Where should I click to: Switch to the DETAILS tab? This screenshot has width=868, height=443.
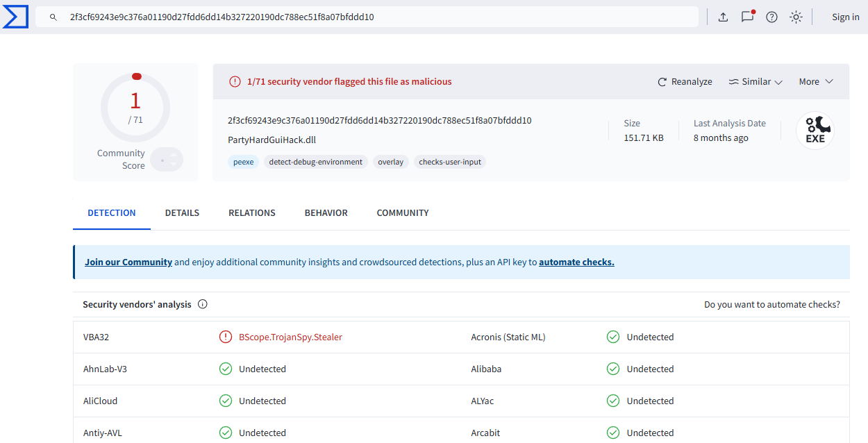click(182, 213)
